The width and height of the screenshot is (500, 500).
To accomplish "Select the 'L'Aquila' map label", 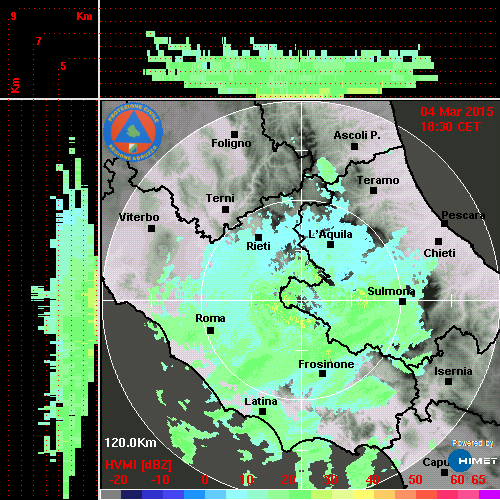I will (x=330, y=234).
